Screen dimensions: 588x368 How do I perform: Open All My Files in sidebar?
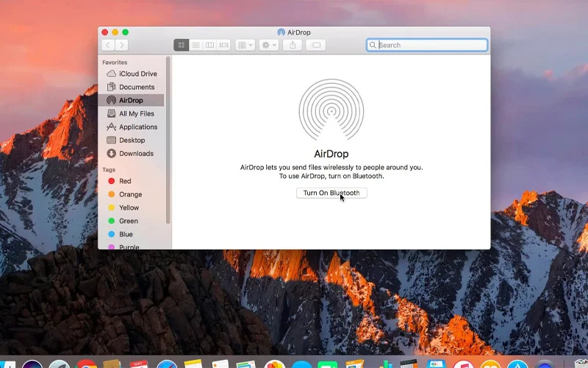click(x=132, y=113)
